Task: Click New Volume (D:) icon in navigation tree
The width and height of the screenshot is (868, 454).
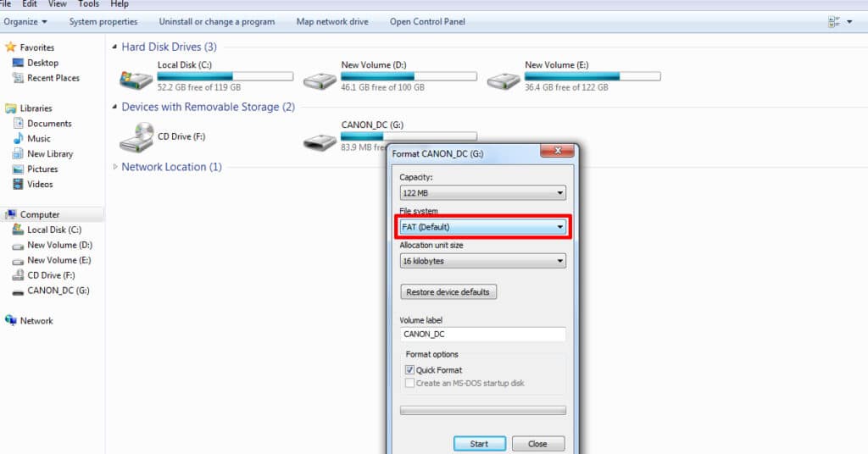Action: tap(18, 246)
